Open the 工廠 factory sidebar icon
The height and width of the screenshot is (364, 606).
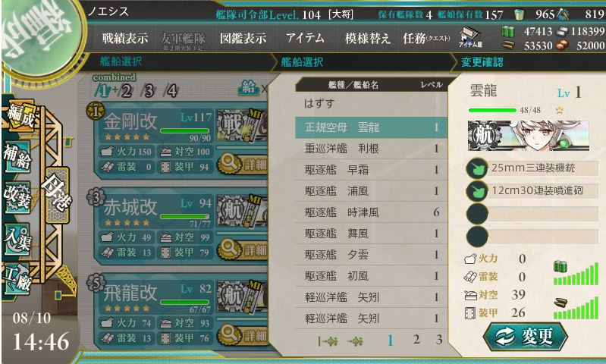17,279
